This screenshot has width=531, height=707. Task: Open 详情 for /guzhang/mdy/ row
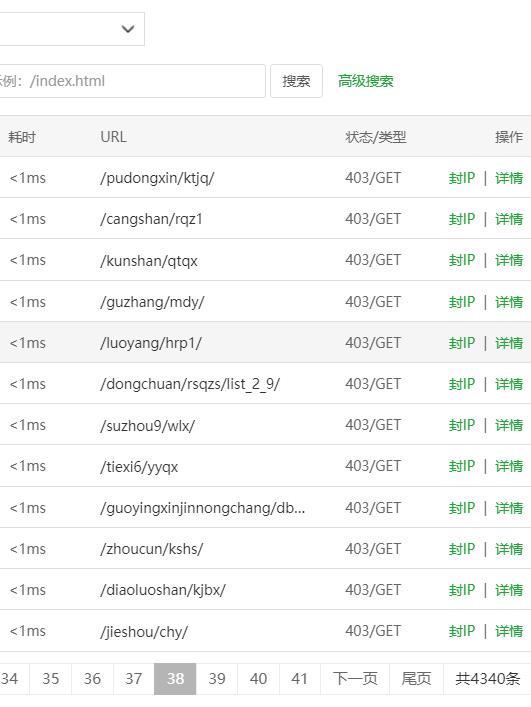point(509,302)
